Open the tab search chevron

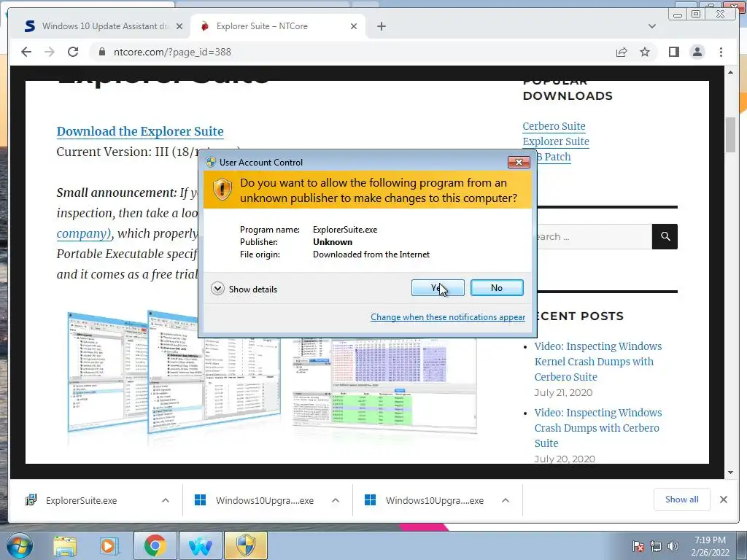(x=652, y=26)
